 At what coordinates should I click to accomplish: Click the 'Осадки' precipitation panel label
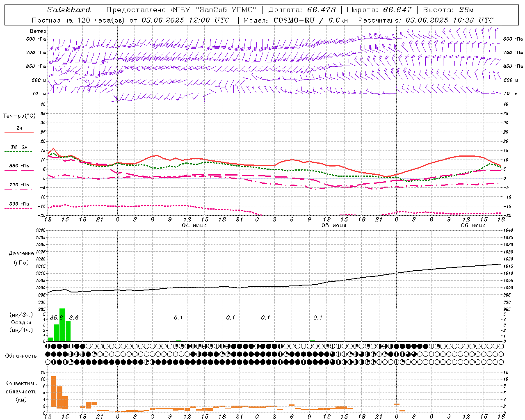21,322
